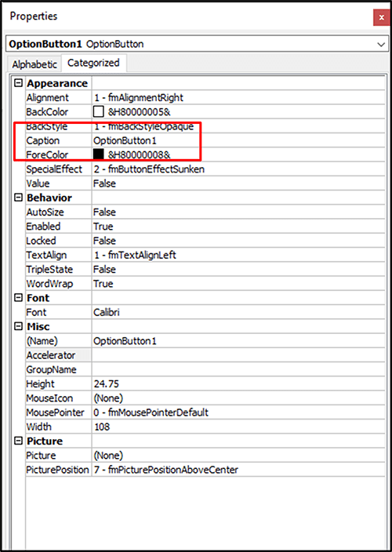Click the empty Accelerator value field
This screenshot has width=392, height=552.
(238, 355)
